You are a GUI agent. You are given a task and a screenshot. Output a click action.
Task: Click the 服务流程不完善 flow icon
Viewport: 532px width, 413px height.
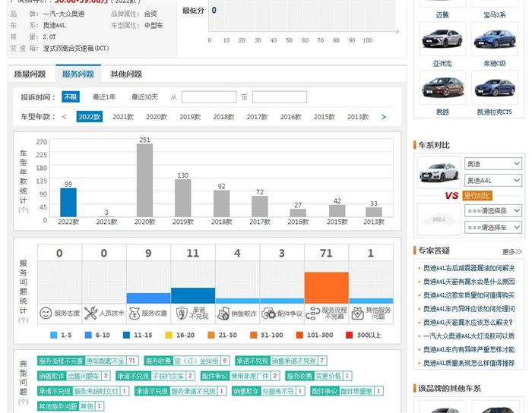[312, 314]
